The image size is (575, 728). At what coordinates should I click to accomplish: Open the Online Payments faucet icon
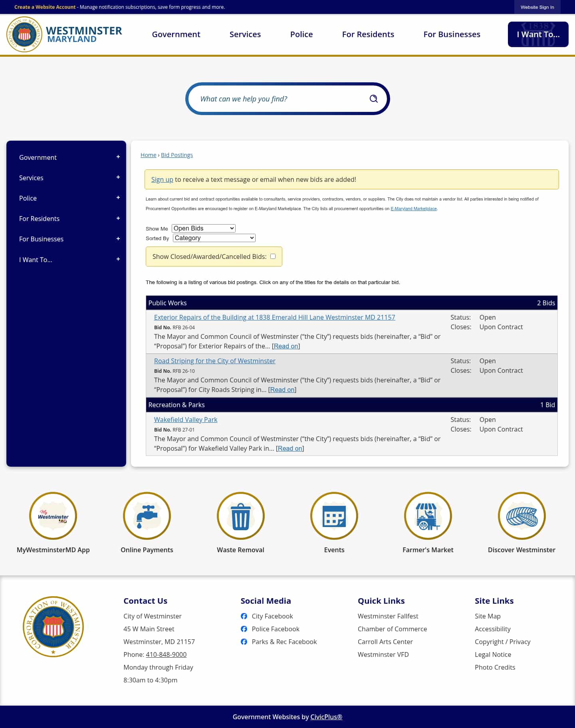pyautogui.click(x=147, y=516)
